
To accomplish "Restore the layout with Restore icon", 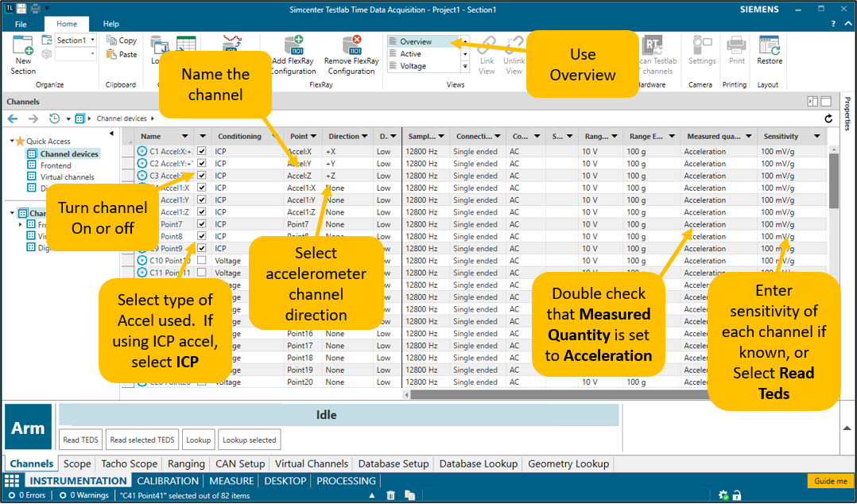I will pos(770,45).
